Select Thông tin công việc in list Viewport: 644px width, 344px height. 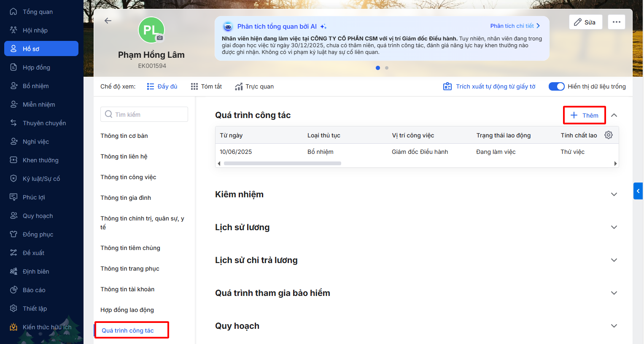click(x=128, y=177)
